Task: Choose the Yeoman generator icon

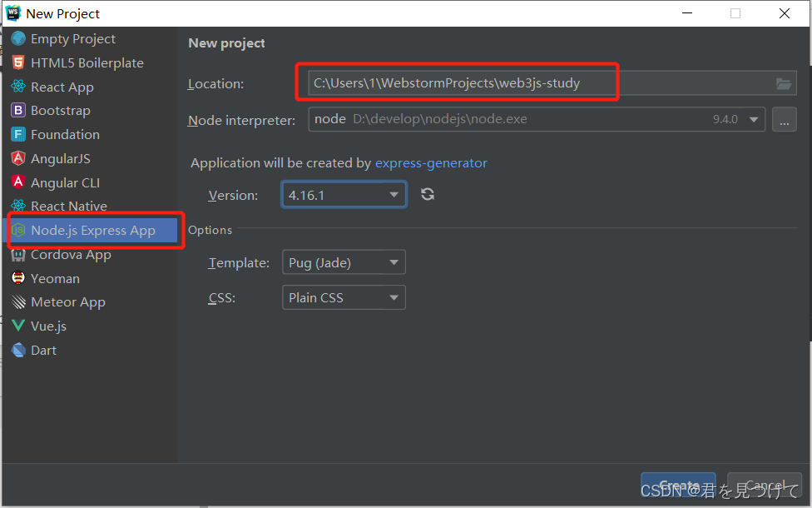Action: click(x=18, y=278)
